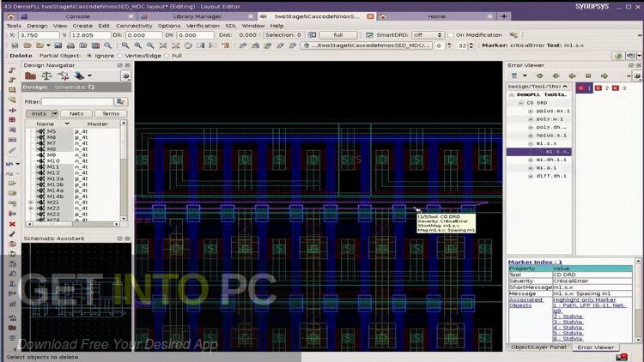644x362 pixels.
Task: Click the Schematic Assistant thumbnail view
Action: tap(76, 298)
